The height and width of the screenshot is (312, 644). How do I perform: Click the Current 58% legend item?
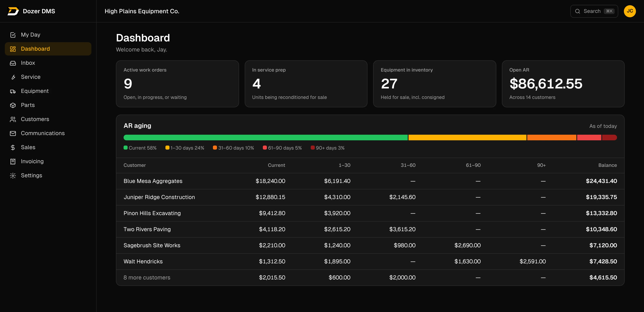pyautogui.click(x=140, y=148)
